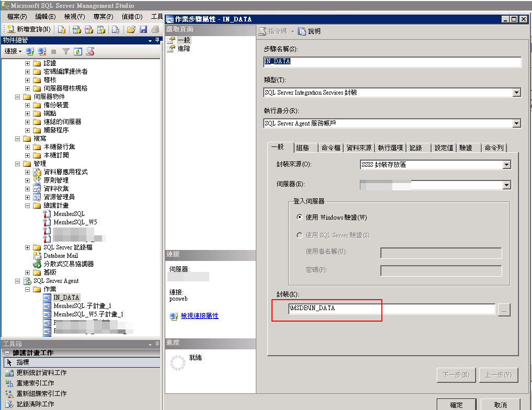Click the 指令碼 (Script) button
Image resolution: width=532 pixels, height=410 pixels.
[x=273, y=31]
